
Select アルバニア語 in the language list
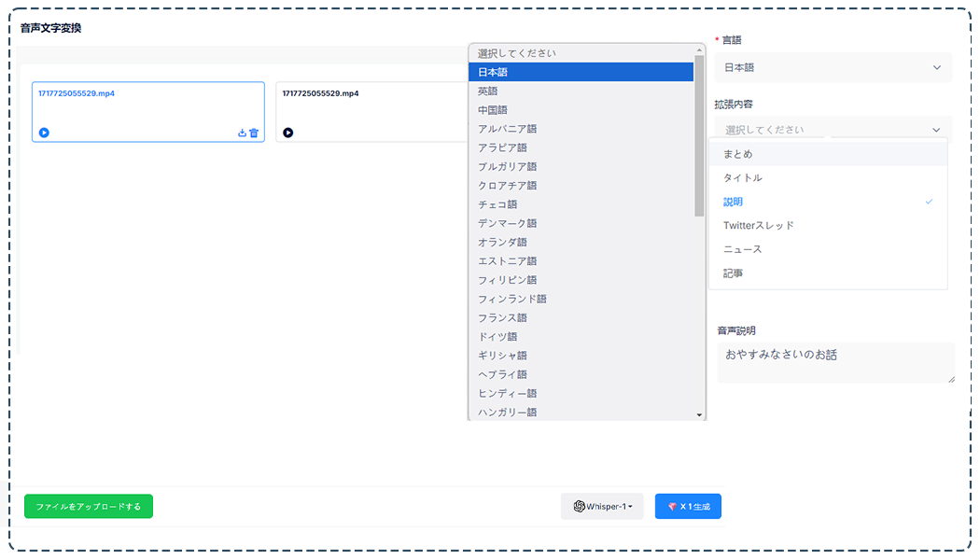(x=581, y=129)
